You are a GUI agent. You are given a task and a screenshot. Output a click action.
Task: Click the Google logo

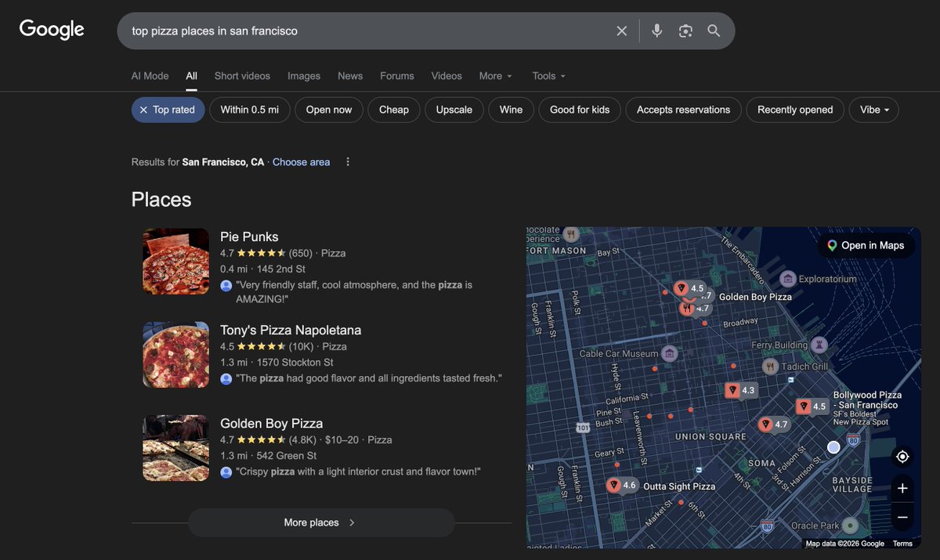[x=52, y=30]
